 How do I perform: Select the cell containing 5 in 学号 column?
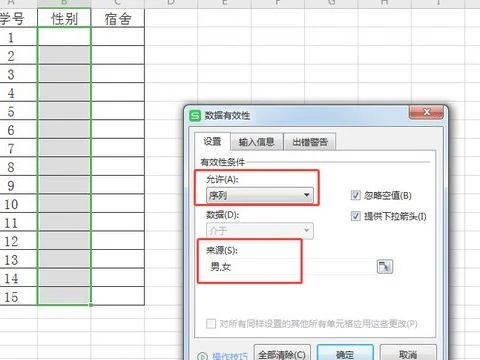[18, 111]
